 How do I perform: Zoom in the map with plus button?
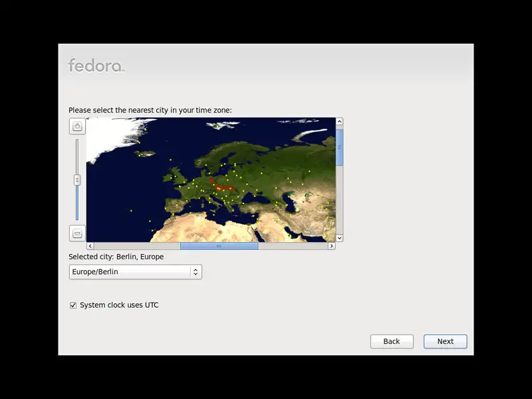(77, 126)
